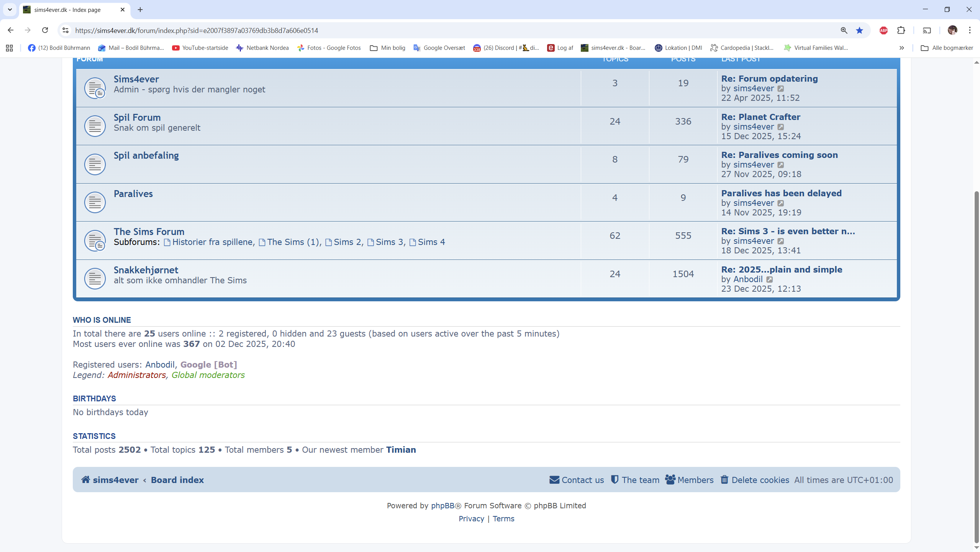This screenshot has height=552, width=980.
Task: Open the Facebook Bodil Bührmann bookmark
Action: click(59, 48)
